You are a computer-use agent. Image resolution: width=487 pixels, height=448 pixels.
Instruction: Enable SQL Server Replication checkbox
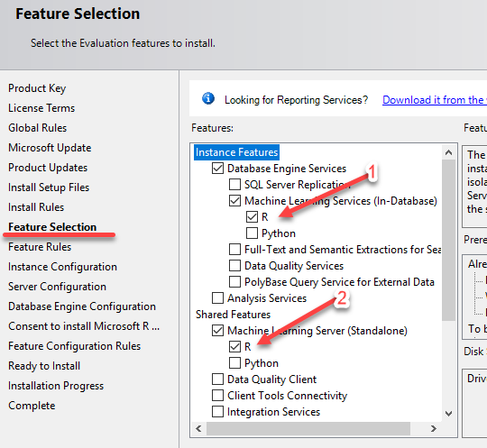(234, 185)
